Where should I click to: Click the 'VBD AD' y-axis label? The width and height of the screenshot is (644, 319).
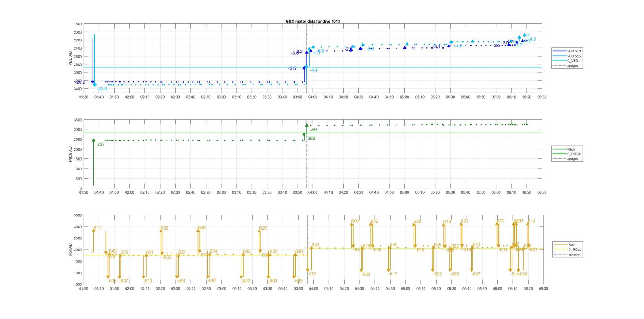(x=71, y=58)
